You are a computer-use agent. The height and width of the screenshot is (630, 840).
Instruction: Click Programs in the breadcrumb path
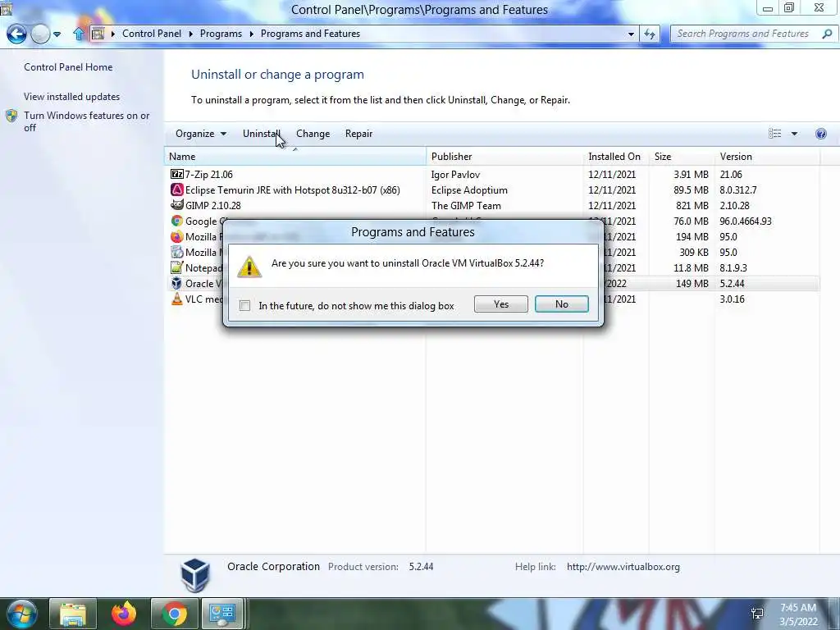tap(221, 34)
